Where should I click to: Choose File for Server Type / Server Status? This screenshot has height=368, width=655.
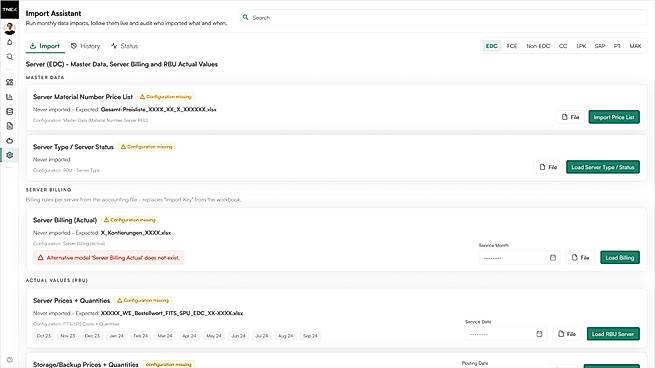point(548,167)
